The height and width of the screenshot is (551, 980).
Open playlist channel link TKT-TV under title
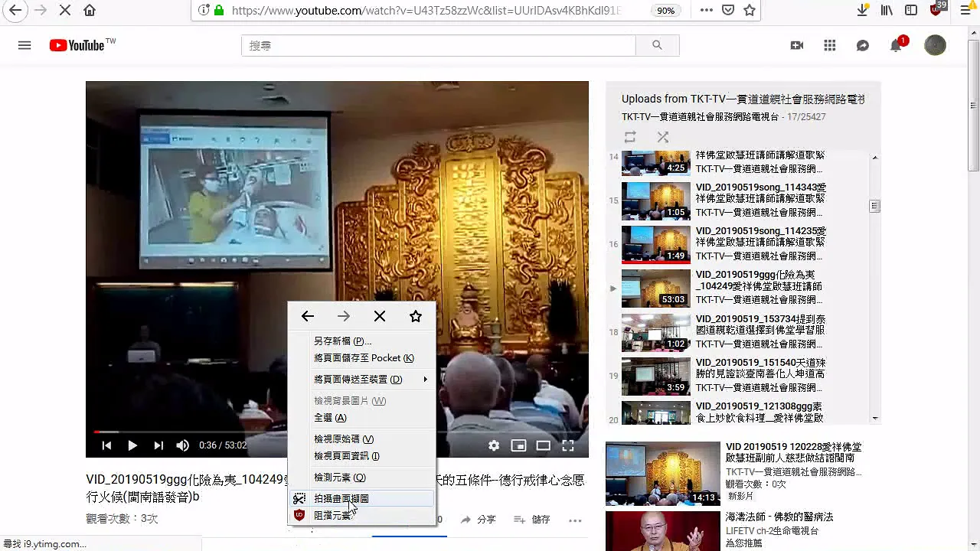coord(700,117)
